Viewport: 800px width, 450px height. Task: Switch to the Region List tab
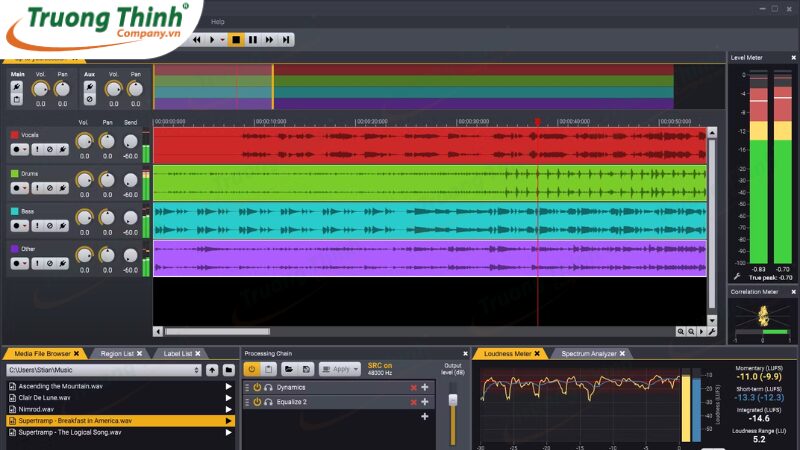(118, 354)
